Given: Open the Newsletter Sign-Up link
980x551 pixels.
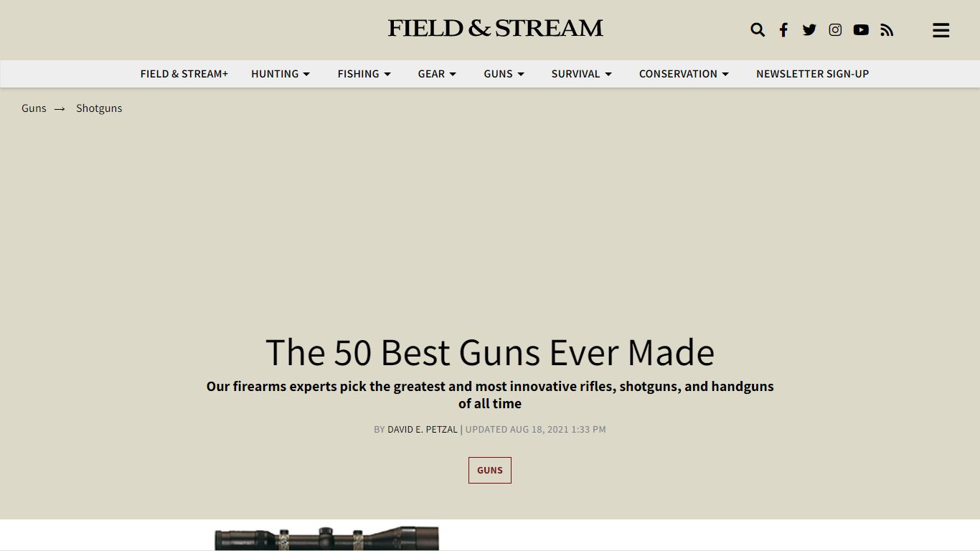Looking at the screenshot, I should tap(812, 74).
